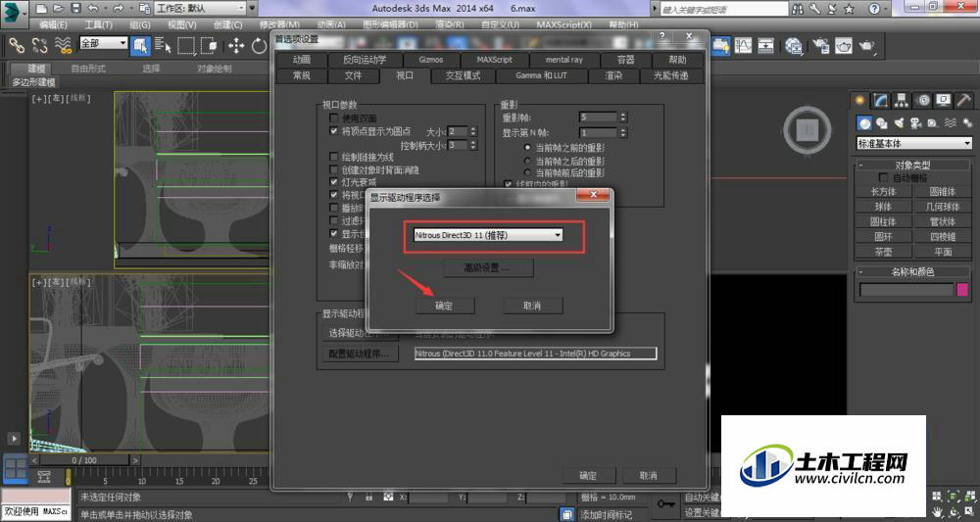Open the 编辑(E) menu
980x522 pixels.
tap(53, 25)
